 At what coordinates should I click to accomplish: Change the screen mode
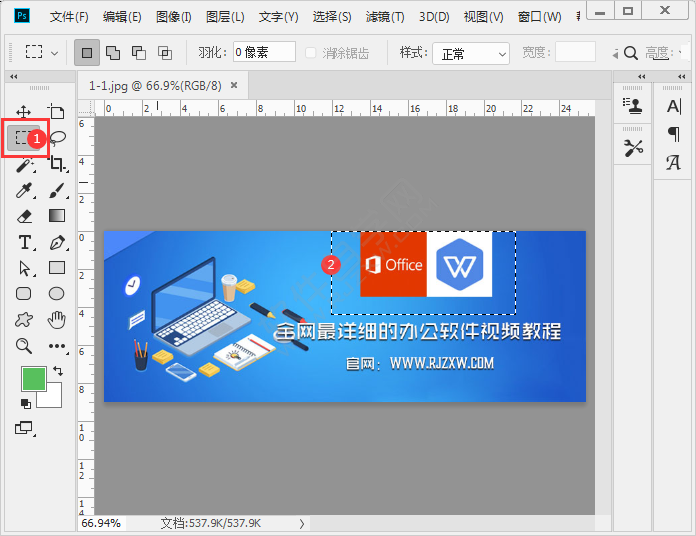point(24,428)
